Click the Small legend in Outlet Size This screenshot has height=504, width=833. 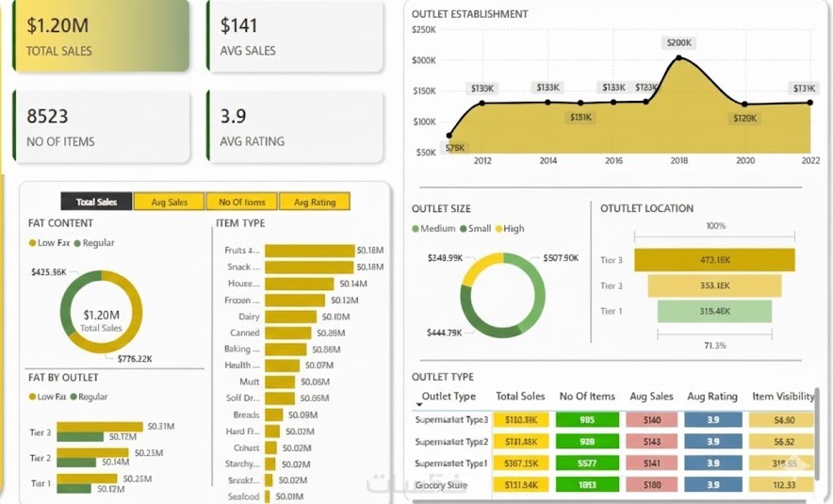(x=476, y=228)
